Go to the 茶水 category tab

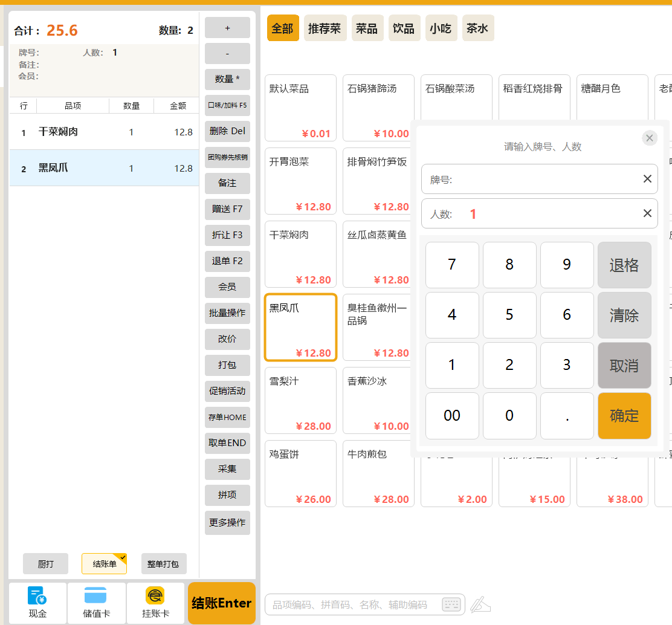pos(478,28)
